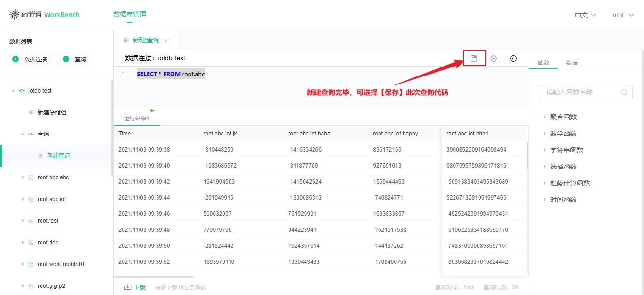
Task: Click inside the 请输入函数名称 search field
Action: [580, 92]
